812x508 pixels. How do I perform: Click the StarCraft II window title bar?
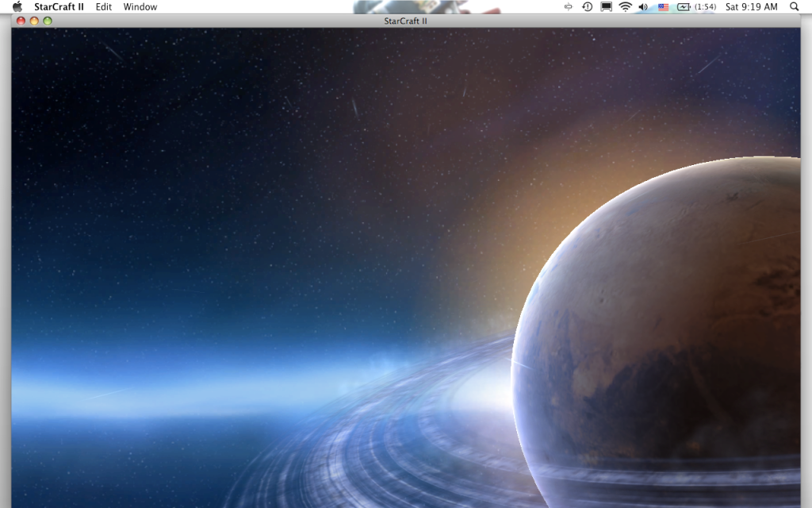point(405,21)
